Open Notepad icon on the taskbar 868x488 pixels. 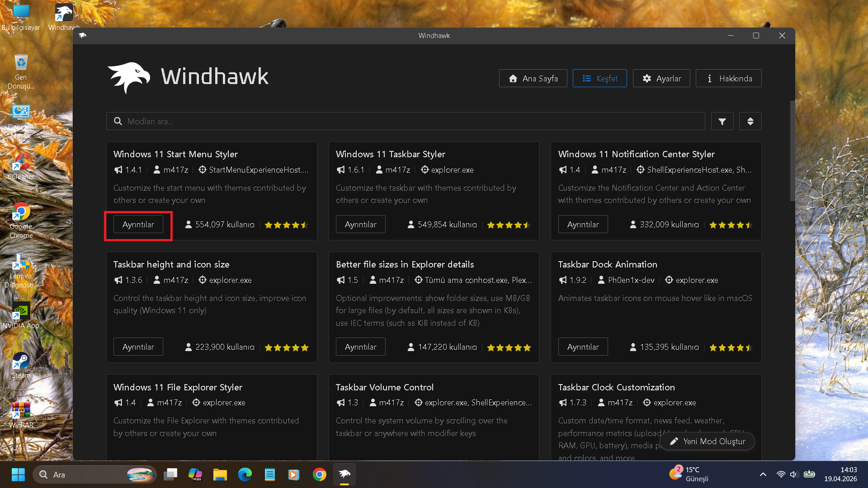click(270, 475)
